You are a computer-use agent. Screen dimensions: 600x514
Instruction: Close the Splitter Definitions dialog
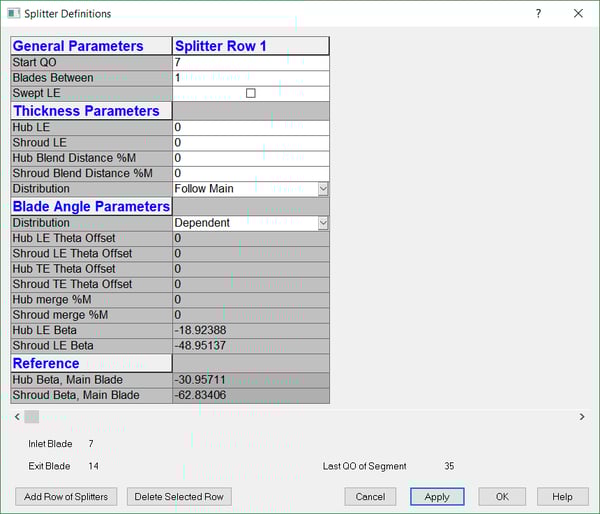coord(578,14)
